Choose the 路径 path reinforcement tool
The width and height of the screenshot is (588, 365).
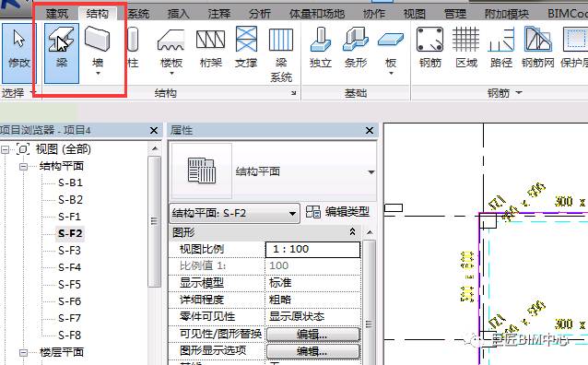[501, 48]
